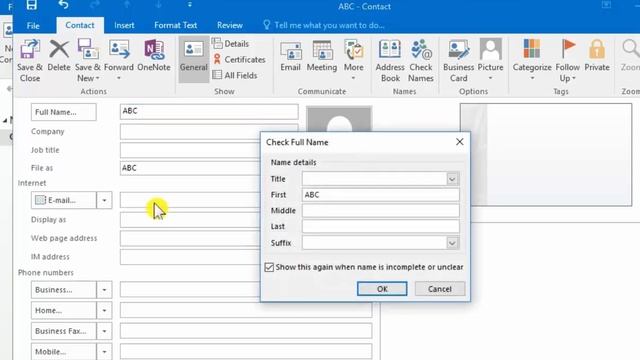Screen dimensions: 640x360
Task: Confirm the name with the OK button
Action: 382,289
